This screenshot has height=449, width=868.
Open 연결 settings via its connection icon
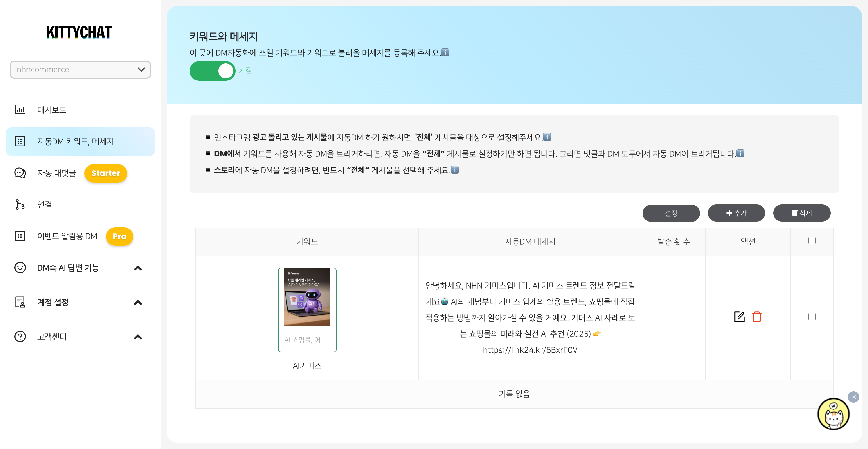pos(20,204)
